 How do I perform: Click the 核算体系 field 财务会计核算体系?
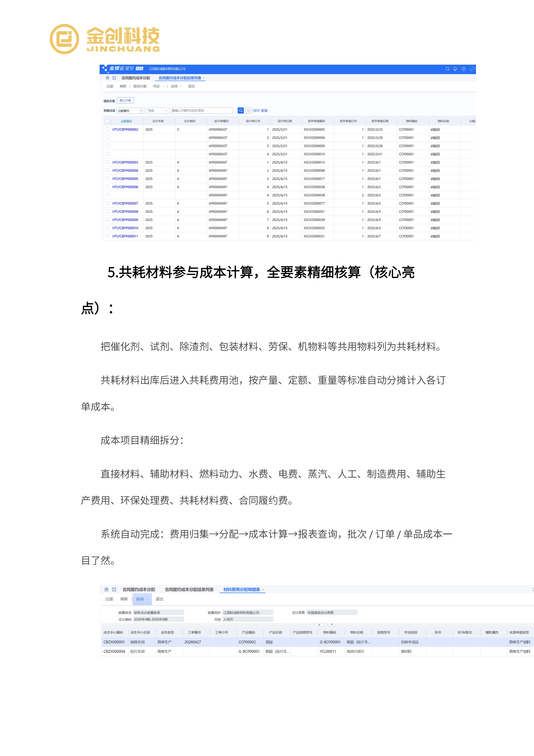click(158, 613)
